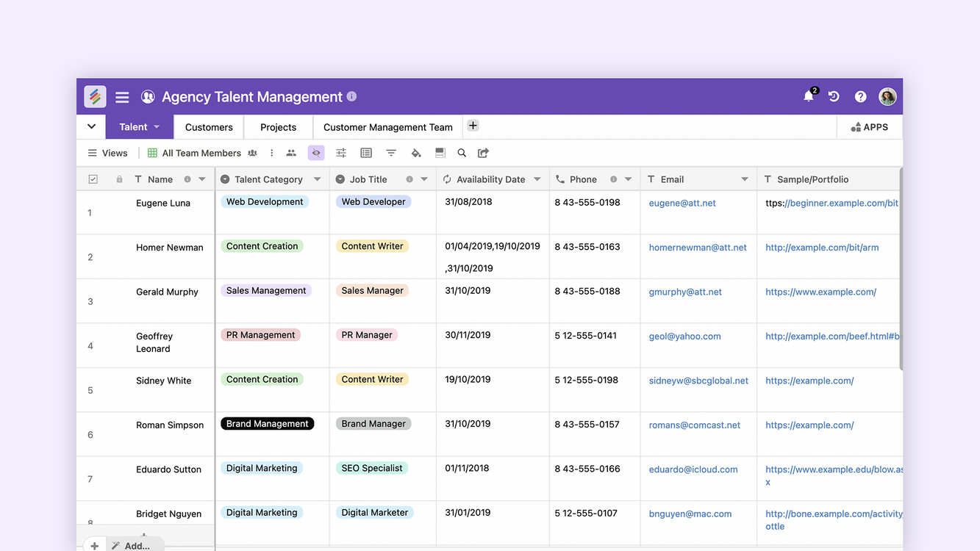Select the Brand Management black tag
Image resolution: width=980 pixels, height=551 pixels.
pyautogui.click(x=268, y=424)
